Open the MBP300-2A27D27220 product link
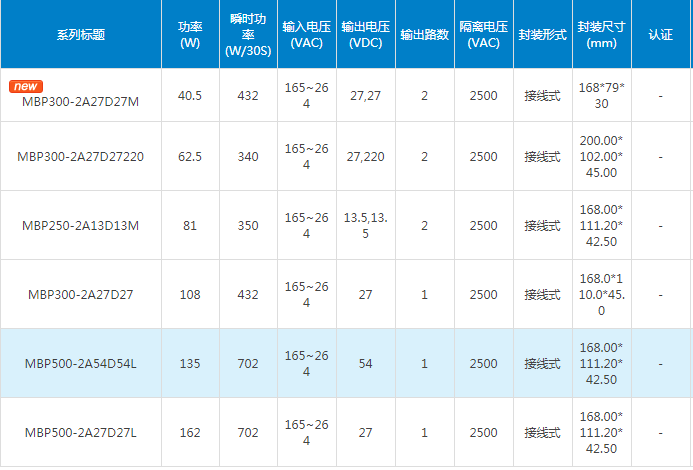This screenshot has height=470, width=693. coord(81,157)
